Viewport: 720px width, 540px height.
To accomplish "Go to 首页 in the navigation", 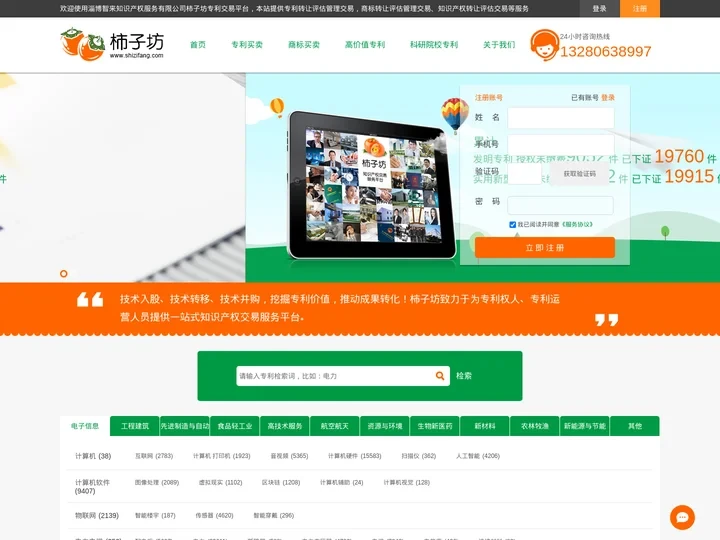I will [198, 45].
